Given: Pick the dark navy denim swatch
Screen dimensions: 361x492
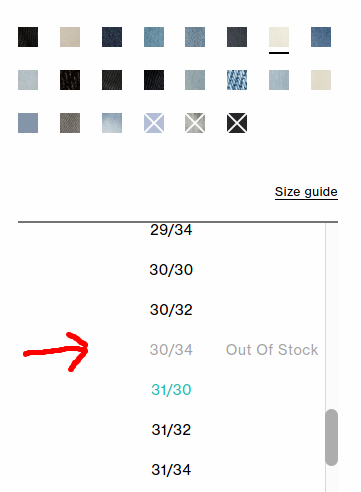Looking at the screenshot, I should point(112,37).
